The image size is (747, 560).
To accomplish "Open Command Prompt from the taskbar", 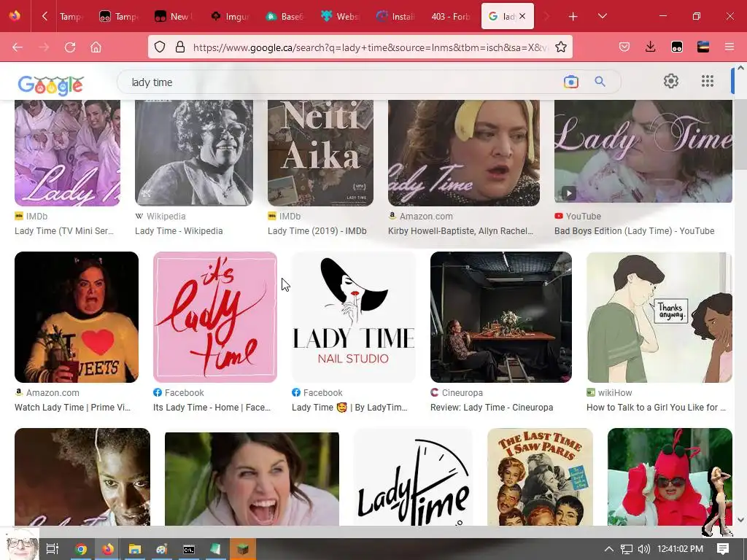I will 189,549.
